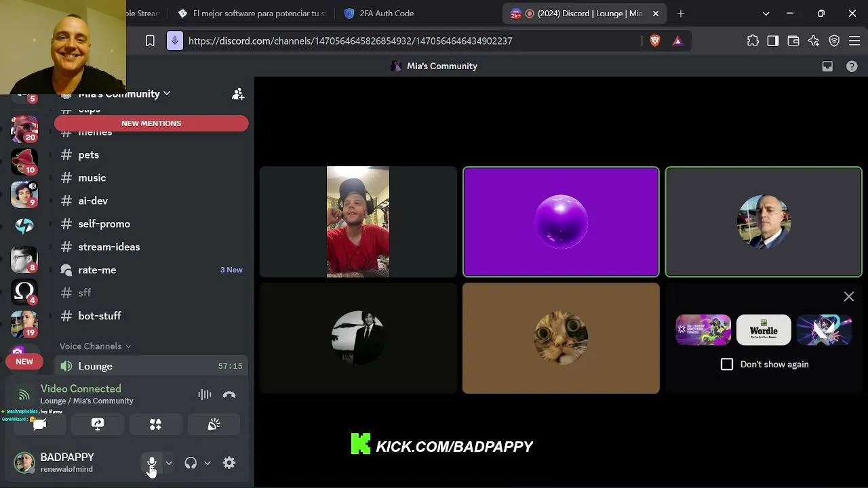Image resolution: width=868 pixels, height=488 pixels.
Task: Close the Discord Lounge browser tab
Action: click(656, 14)
